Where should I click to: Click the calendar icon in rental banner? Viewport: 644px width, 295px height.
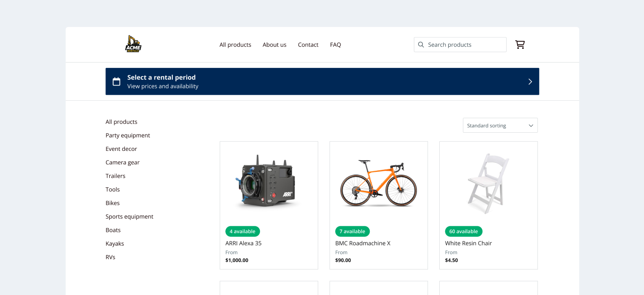(116, 81)
